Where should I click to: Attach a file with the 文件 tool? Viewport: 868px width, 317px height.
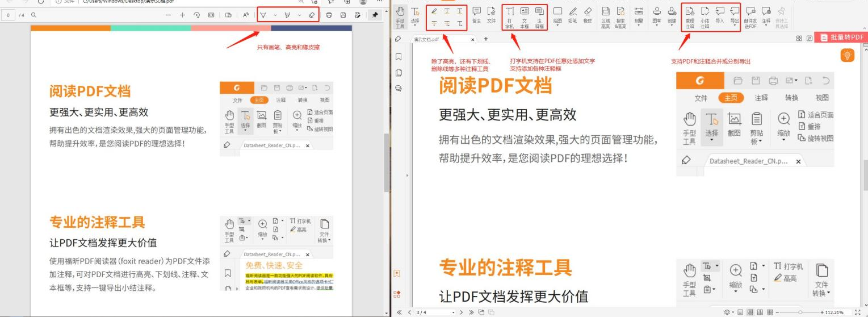pyautogui.click(x=491, y=15)
